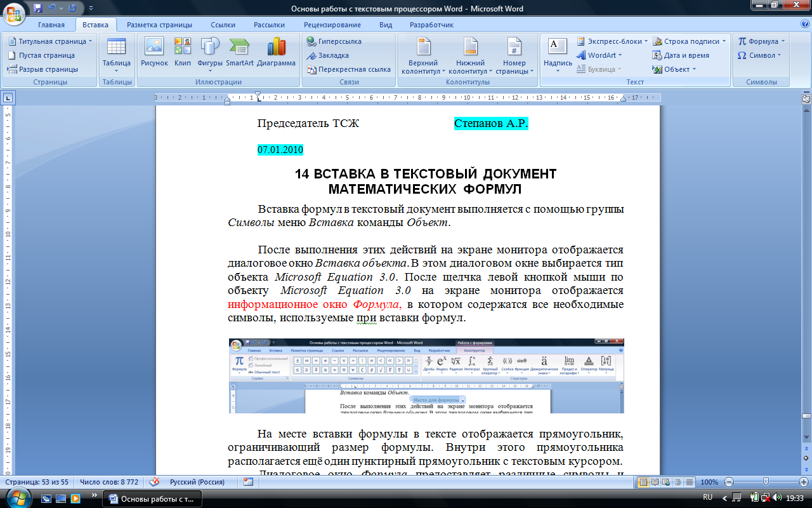Switch to the Ссылки tab
Viewport: 812px width, 508px height.
(223, 25)
